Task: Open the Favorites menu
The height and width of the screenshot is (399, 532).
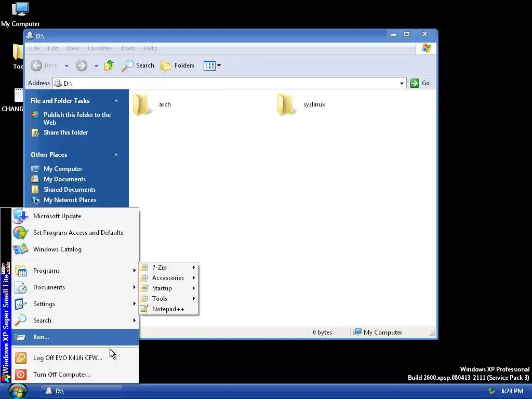Action: tap(100, 48)
